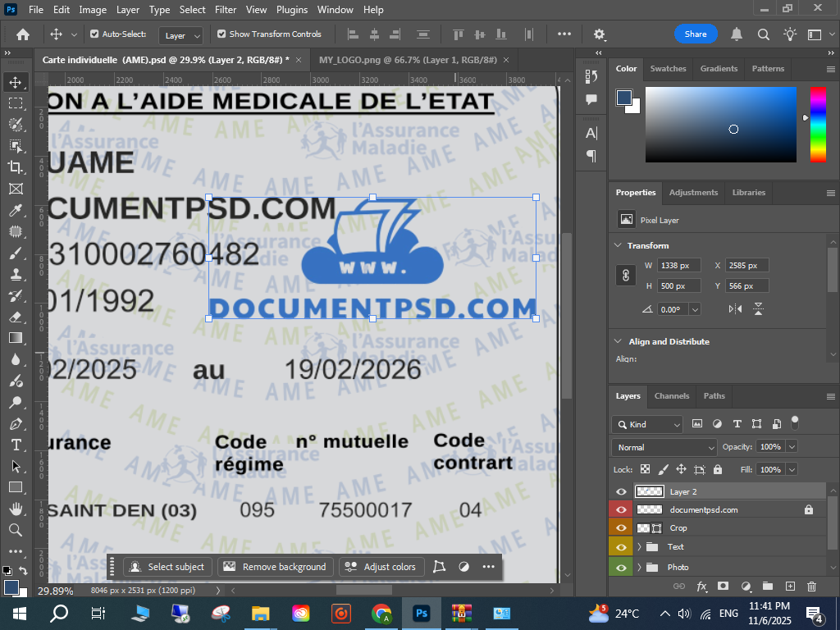This screenshot has height=630, width=840.
Task: Select the Eyedropper tool
Action: pyautogui.click(x=15, y=211)
